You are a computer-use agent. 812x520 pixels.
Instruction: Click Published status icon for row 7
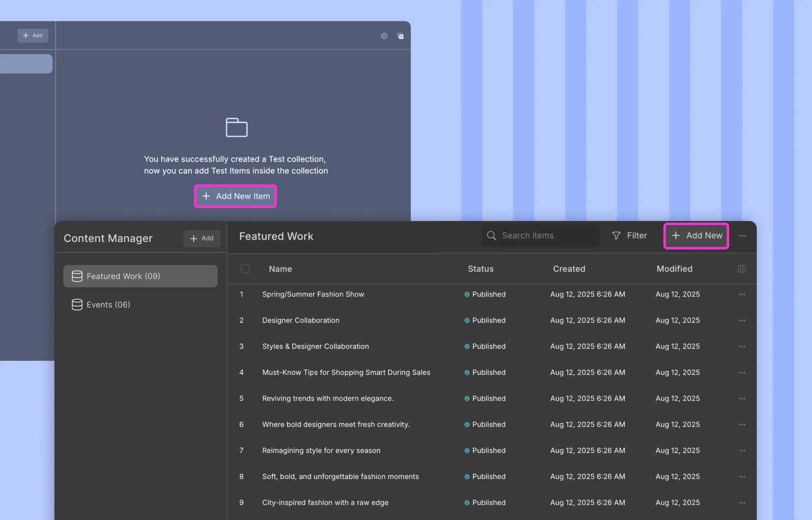pyautogui.click(x=467, y=451)
